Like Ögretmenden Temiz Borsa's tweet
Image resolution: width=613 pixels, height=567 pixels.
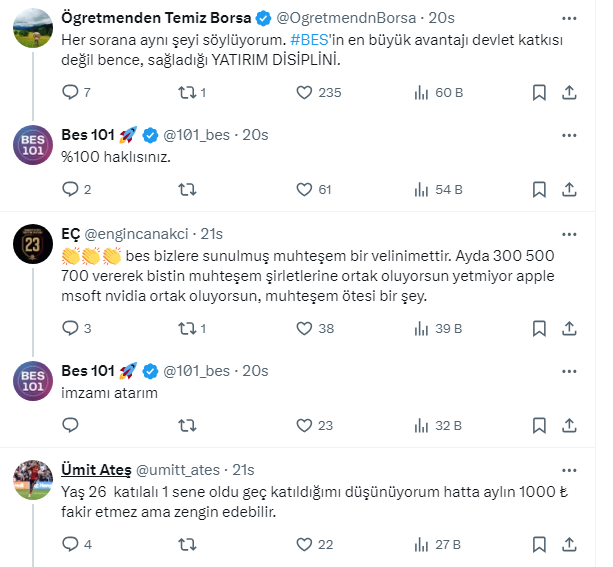pyautogui.click(x=306, y=92)
